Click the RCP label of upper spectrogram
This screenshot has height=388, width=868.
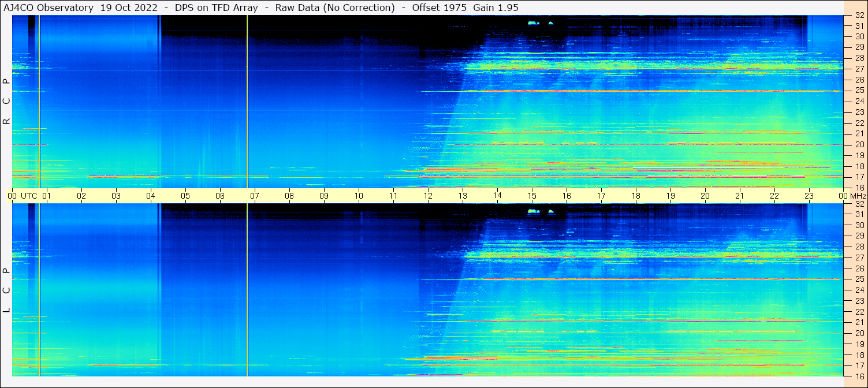7,102
